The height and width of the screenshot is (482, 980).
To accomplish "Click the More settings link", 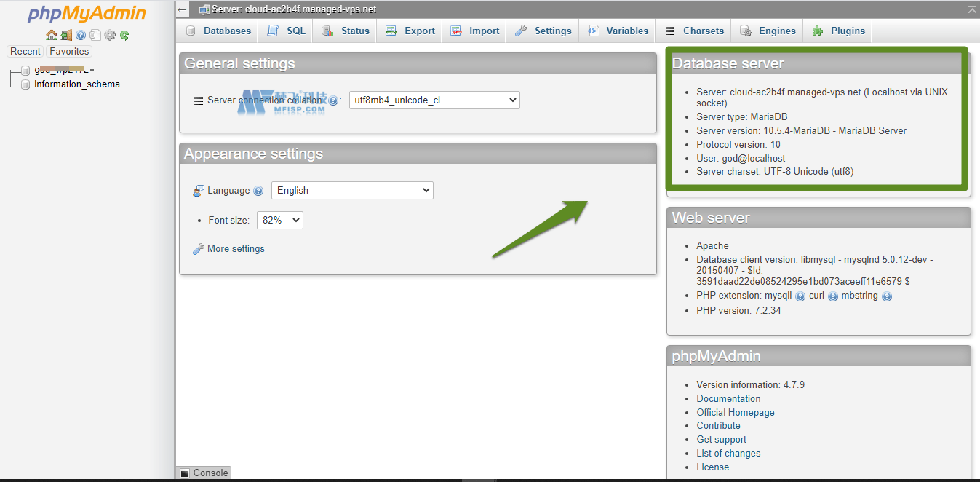I will [x=236, y=249].
